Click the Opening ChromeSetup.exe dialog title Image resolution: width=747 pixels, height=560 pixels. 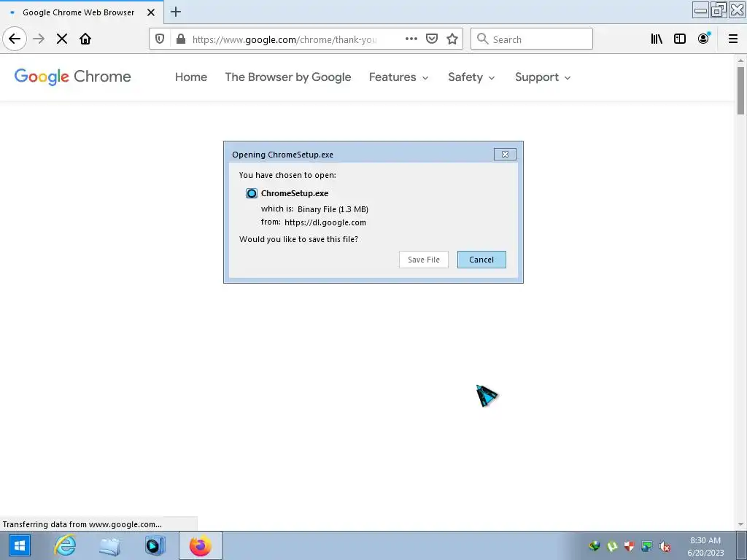coord(282,155)
